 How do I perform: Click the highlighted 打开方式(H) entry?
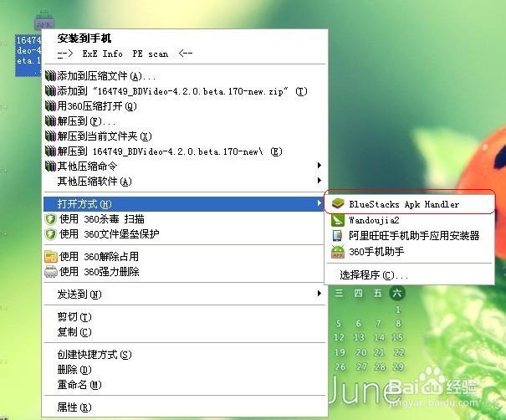coord(184,204)
